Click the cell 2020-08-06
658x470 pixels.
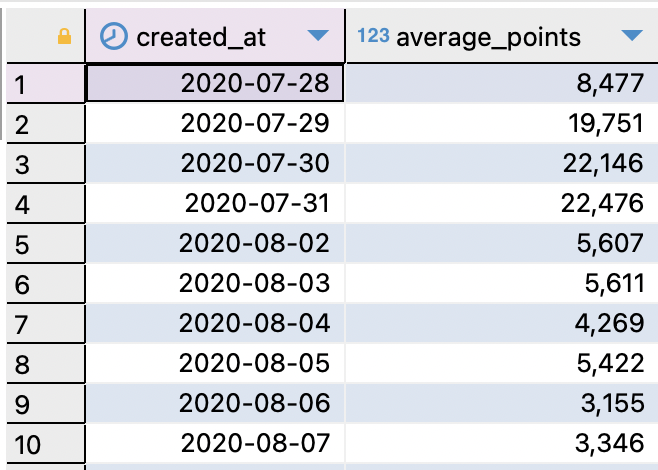pyautogui.click(x=215, y=403)
